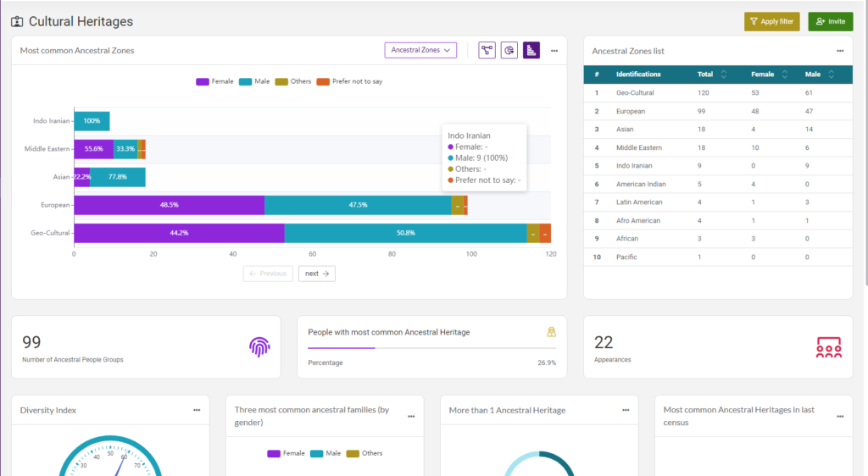Click the Middle Eastern female 55.6% segment
The height and width of the screenshot is (476, 868).
tap(94, 149)
